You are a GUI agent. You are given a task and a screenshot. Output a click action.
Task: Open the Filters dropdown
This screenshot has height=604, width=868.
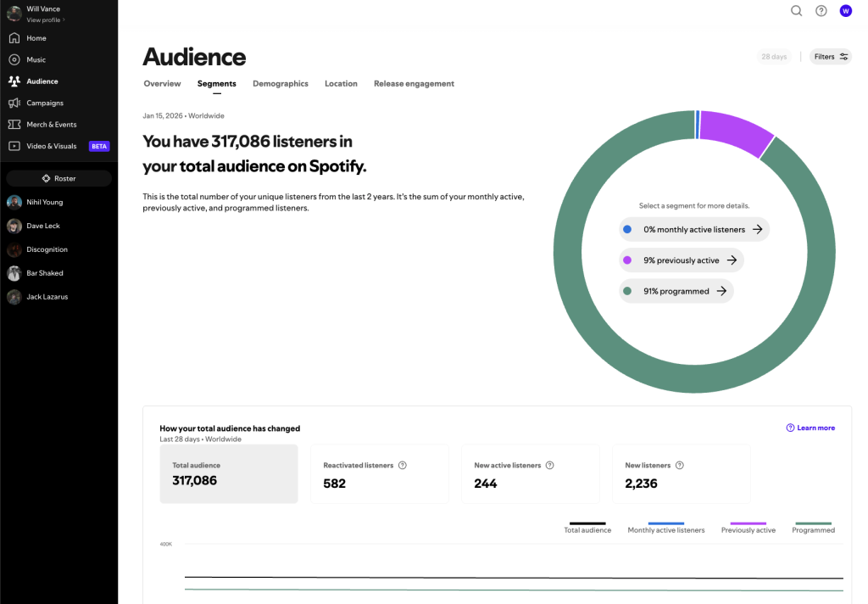(830, 57)
